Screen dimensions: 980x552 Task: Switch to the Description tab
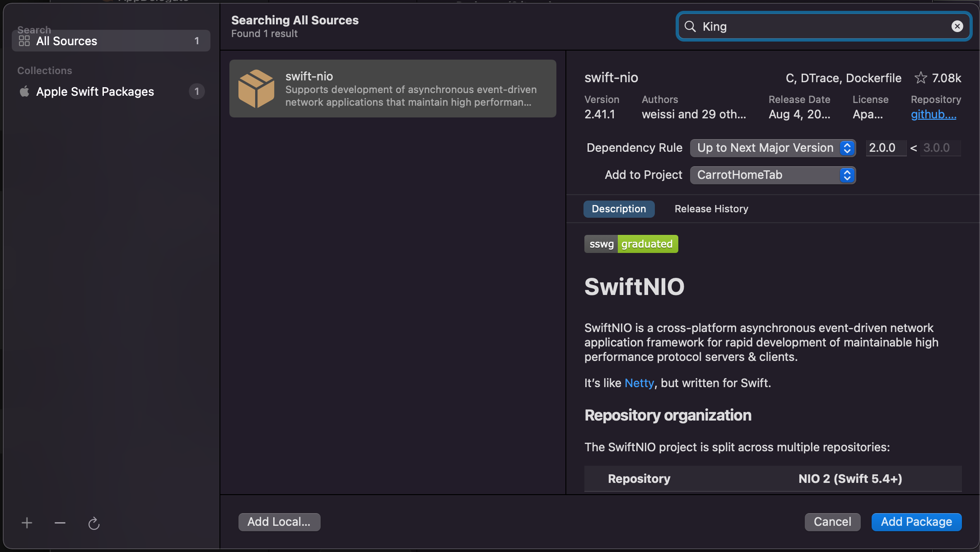[619, 209]
